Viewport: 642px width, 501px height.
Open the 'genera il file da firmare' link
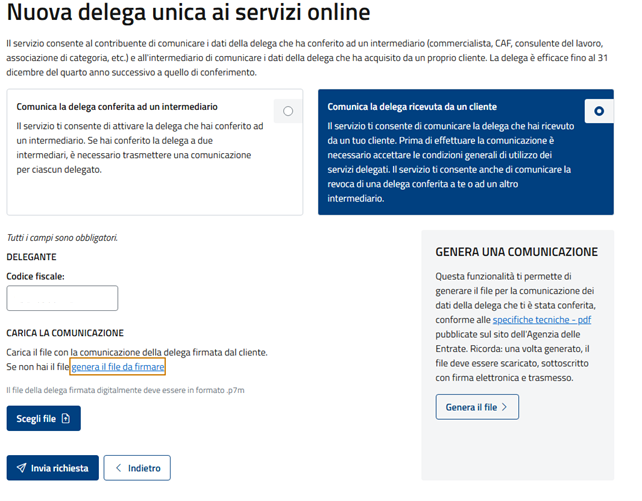tap(124, 368)
